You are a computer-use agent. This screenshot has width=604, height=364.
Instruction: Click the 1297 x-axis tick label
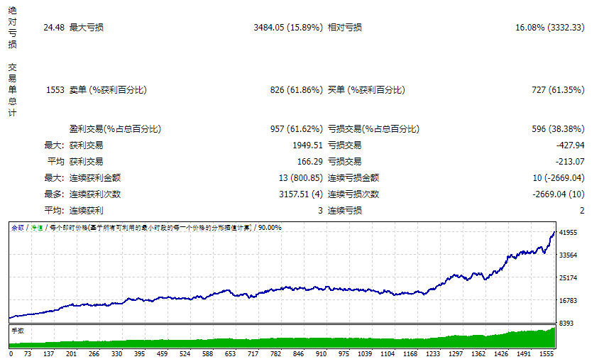(x=456, y=353)
